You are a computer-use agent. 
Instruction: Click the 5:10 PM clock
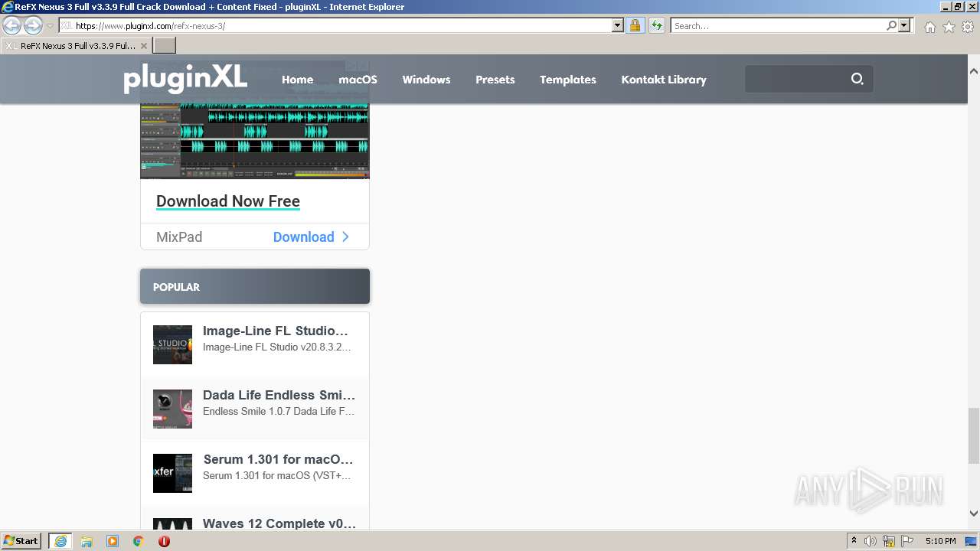tap(940, 541)
